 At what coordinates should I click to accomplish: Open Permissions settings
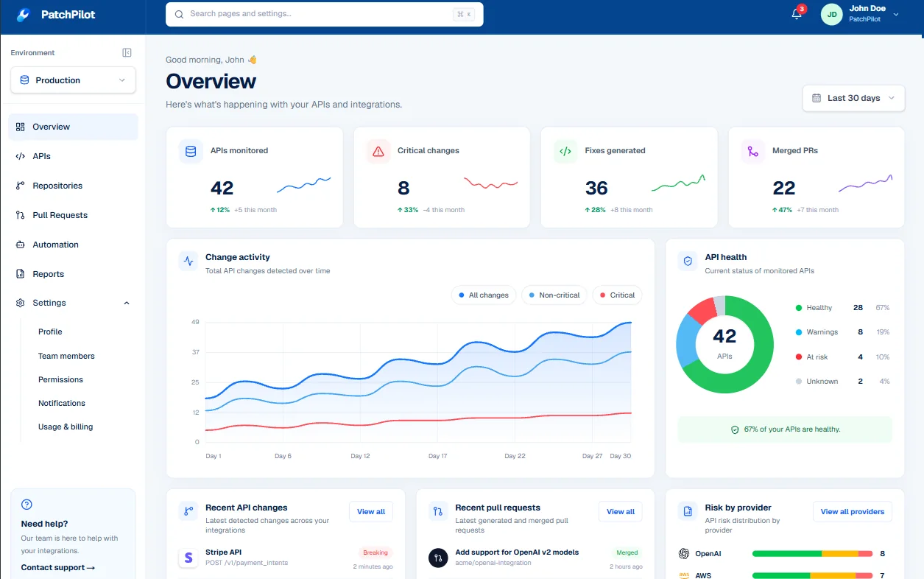60,379
